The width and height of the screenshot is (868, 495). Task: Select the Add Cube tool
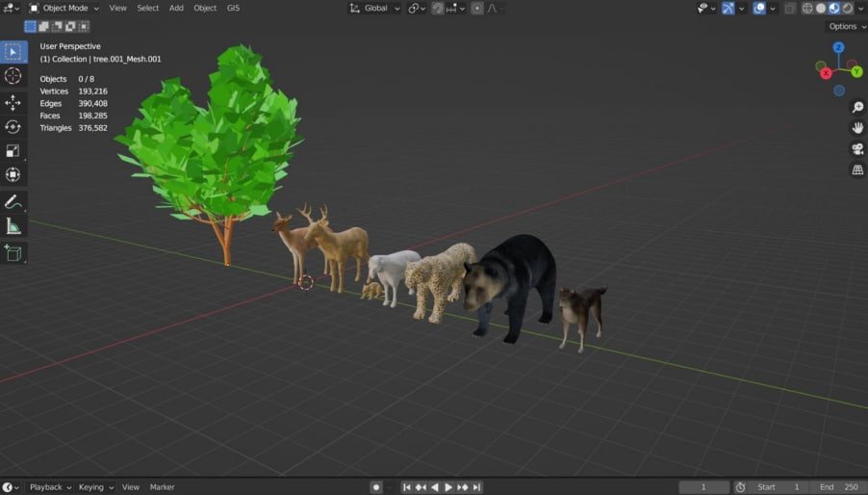pos(13,253)
